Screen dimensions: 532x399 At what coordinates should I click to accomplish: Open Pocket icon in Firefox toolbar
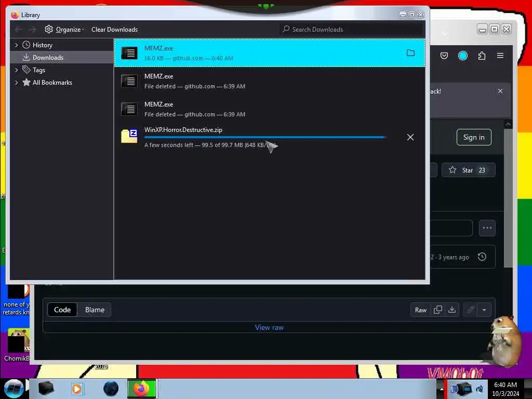444,56
